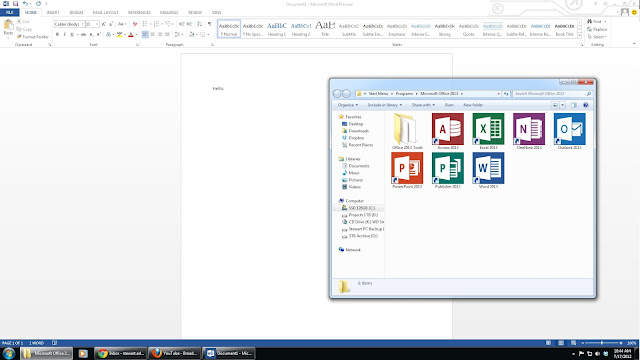This screenshot has height=360, width=640.
Task: Open the font name dropdown
Action: coord(82,24)
